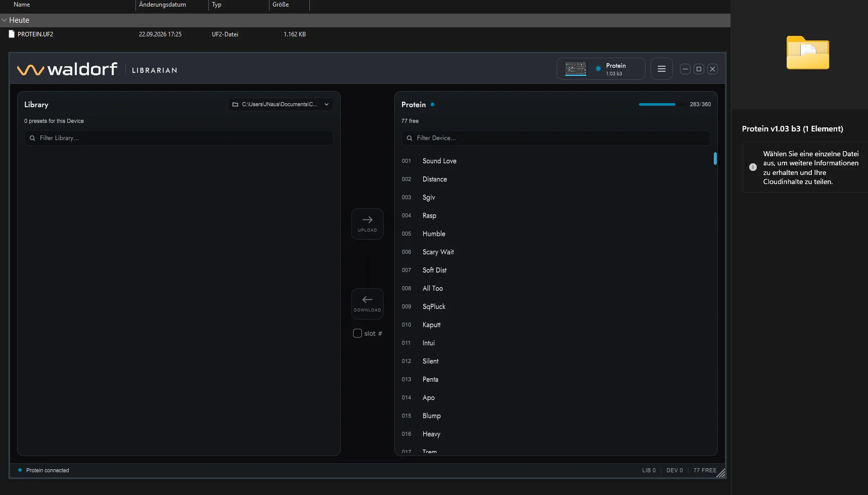Click the info icon in Explorer details pane

click(753, 167)
